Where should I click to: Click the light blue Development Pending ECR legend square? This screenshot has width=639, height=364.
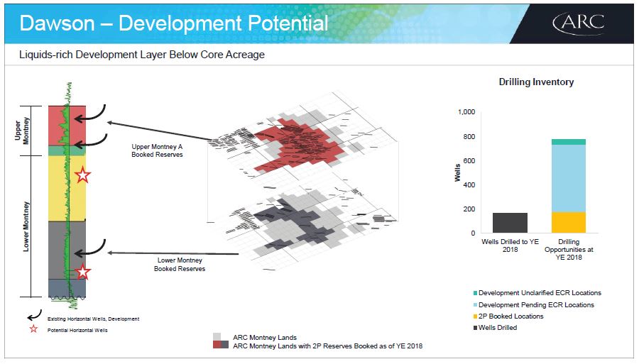[x=475, y=305]
